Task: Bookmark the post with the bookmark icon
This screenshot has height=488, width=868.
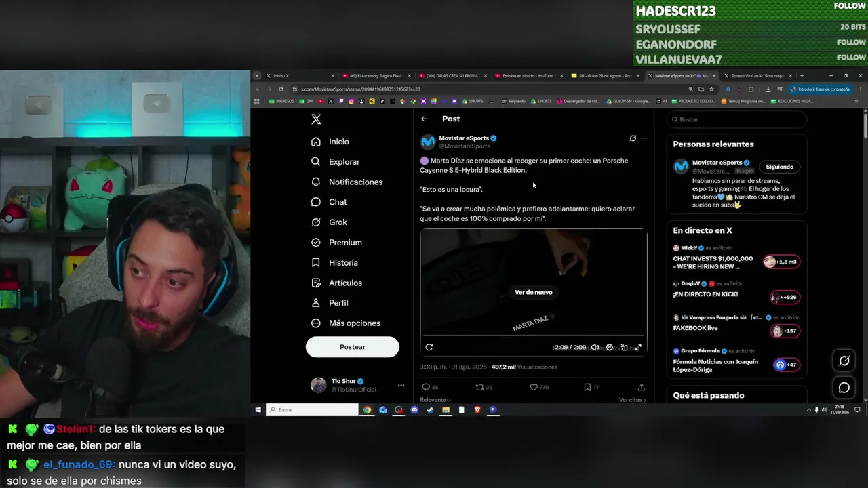Action: [x=587, y=388]
